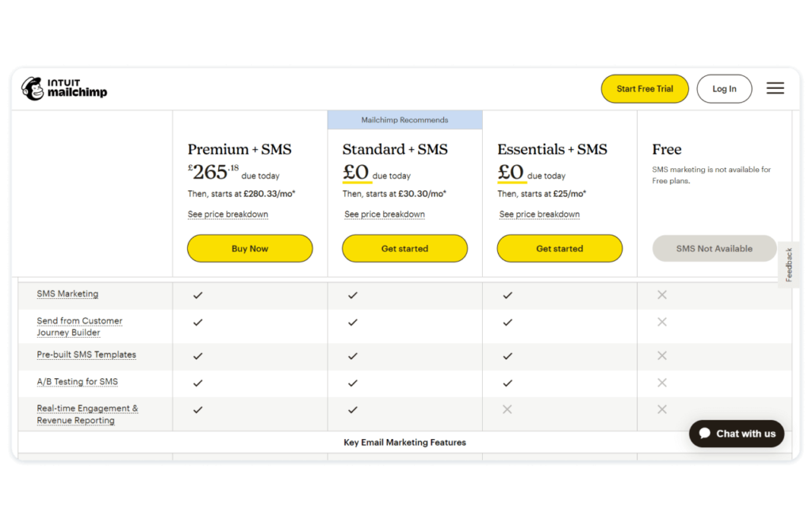Click Essentials Real-time Reporting X icon
Image resolution: width=812 pixels, height=528 pixels.
tap(507, 409)
